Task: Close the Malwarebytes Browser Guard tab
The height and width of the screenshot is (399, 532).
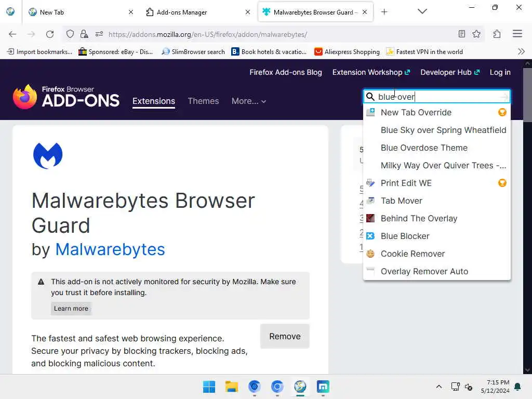Action: (365, 12)
